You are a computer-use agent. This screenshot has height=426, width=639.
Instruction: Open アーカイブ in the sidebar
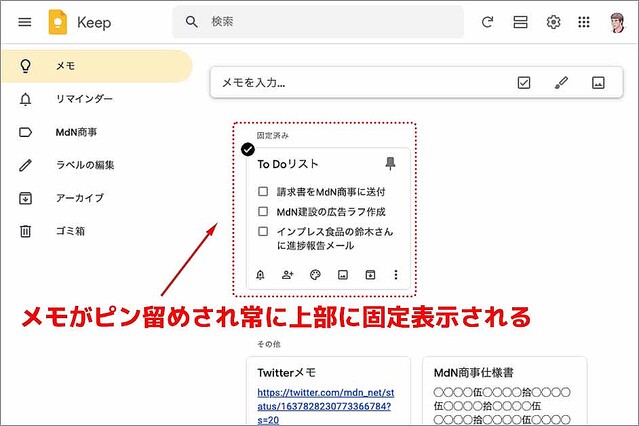coord(79,198)
